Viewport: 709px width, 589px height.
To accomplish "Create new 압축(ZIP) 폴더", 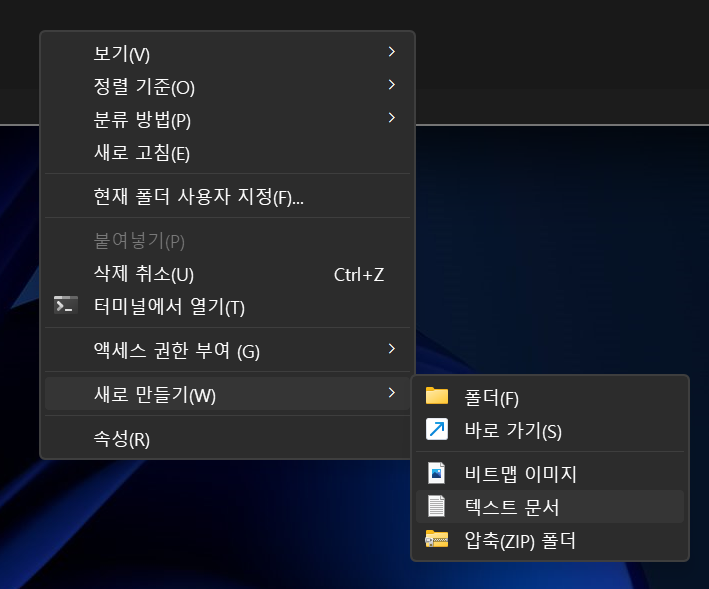I will (x=550, y=540).
